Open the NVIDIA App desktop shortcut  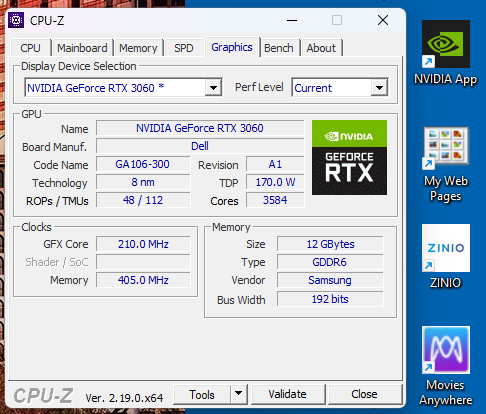point(446,53)
